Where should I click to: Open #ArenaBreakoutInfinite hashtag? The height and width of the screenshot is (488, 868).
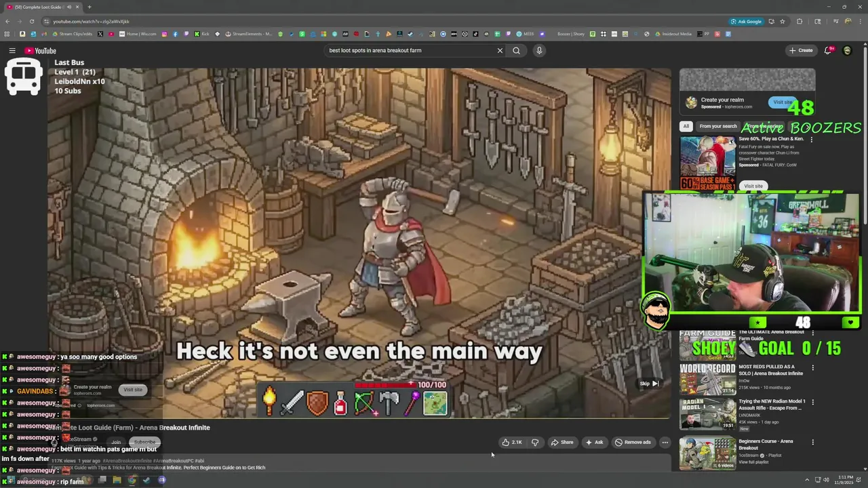(127, 461)
